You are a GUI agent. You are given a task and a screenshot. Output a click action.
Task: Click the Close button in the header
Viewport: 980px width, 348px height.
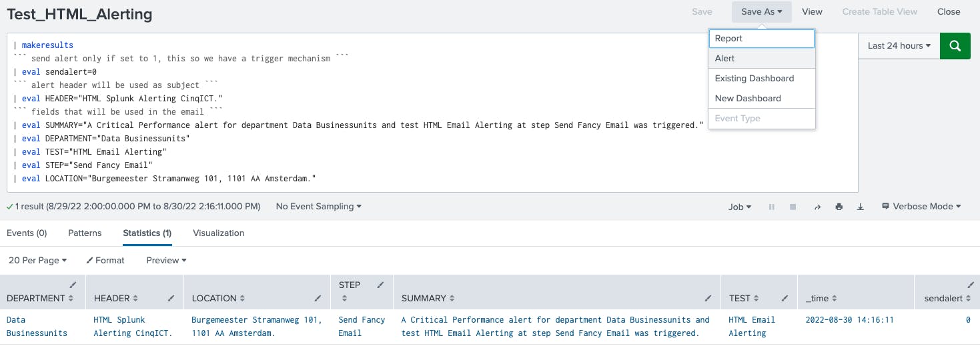(x=948, y=11)
